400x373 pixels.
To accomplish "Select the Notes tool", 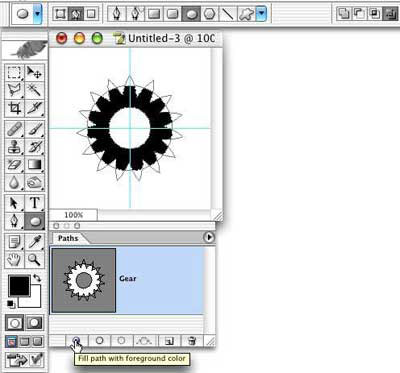I will [x=14, y=242].
